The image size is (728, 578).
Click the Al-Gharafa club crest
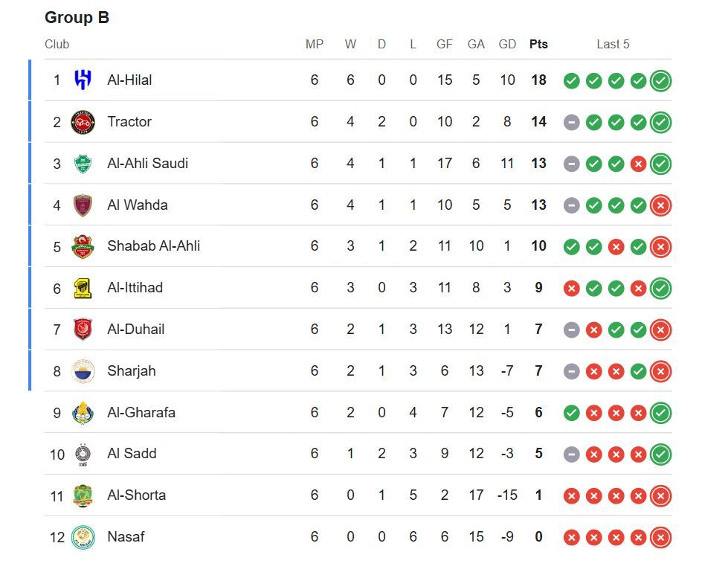tap(83, 413)
